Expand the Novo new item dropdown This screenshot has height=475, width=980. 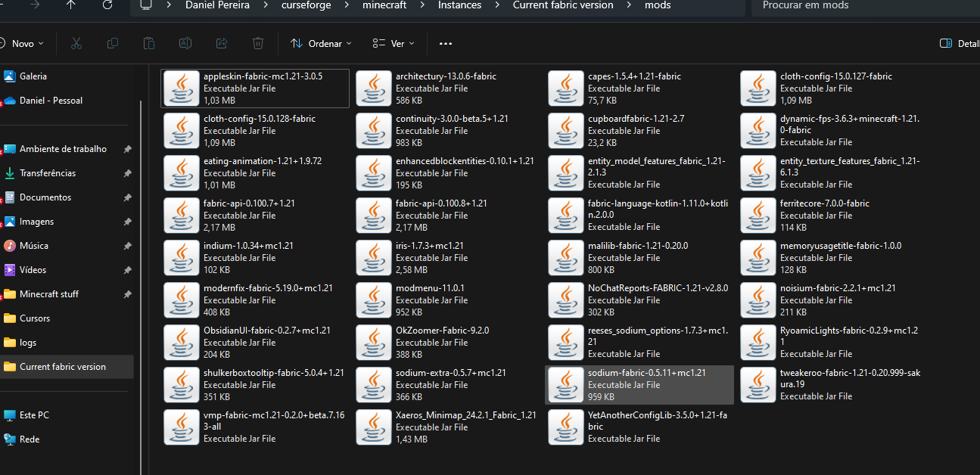[x=23, y=43]
